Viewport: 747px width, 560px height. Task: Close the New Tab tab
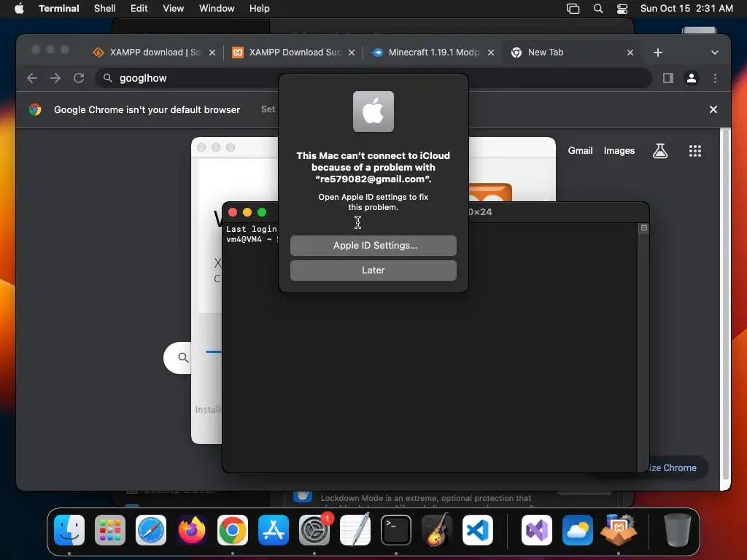click(x=630, y=52)
